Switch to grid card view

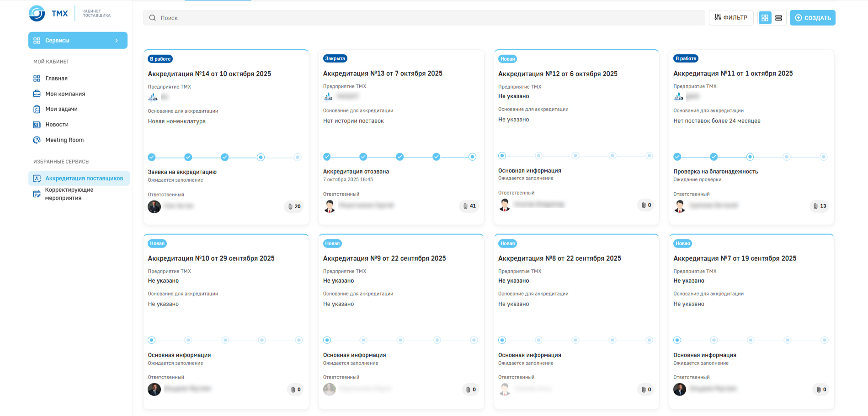765,18
